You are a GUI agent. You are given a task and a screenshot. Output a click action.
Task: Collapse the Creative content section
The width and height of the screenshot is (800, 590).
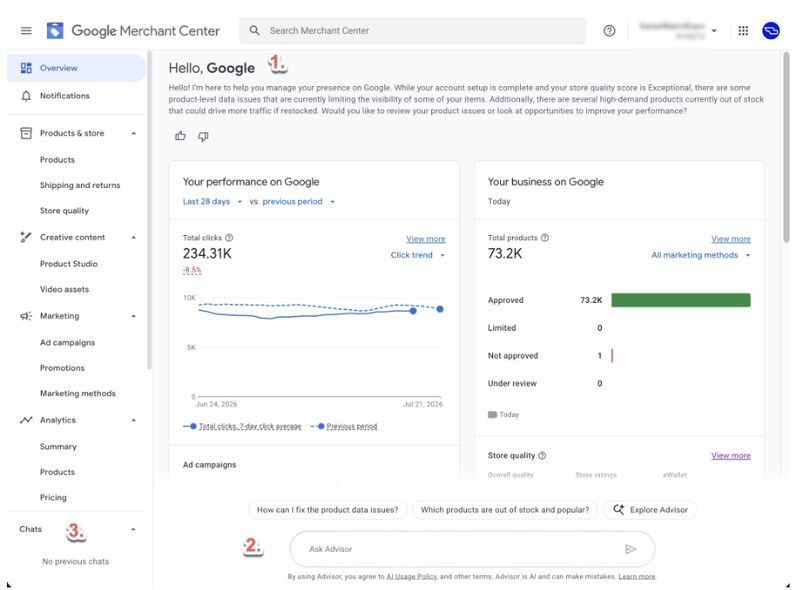pos(134,237)
